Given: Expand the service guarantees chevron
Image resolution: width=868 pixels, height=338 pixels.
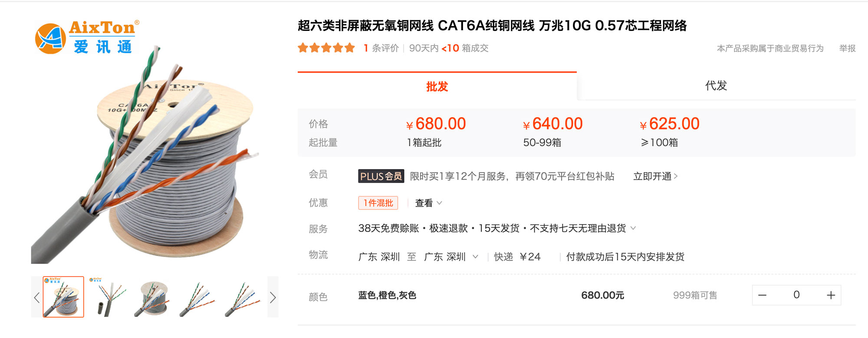Looking at the screenshot, I should (633, 228).
